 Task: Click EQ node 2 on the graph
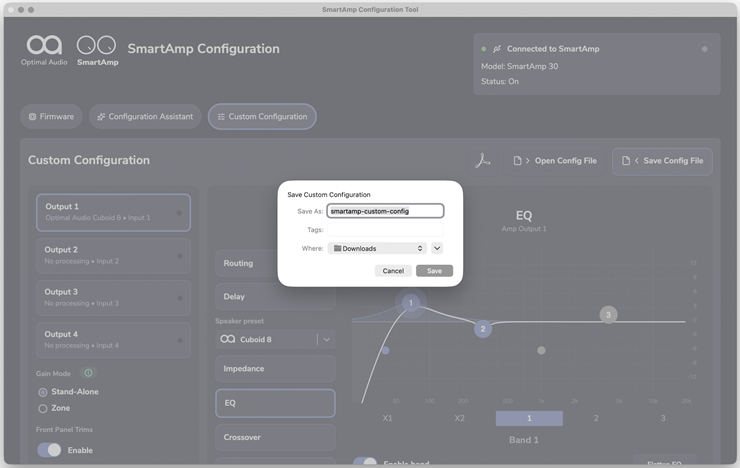(x=483, y=329)
